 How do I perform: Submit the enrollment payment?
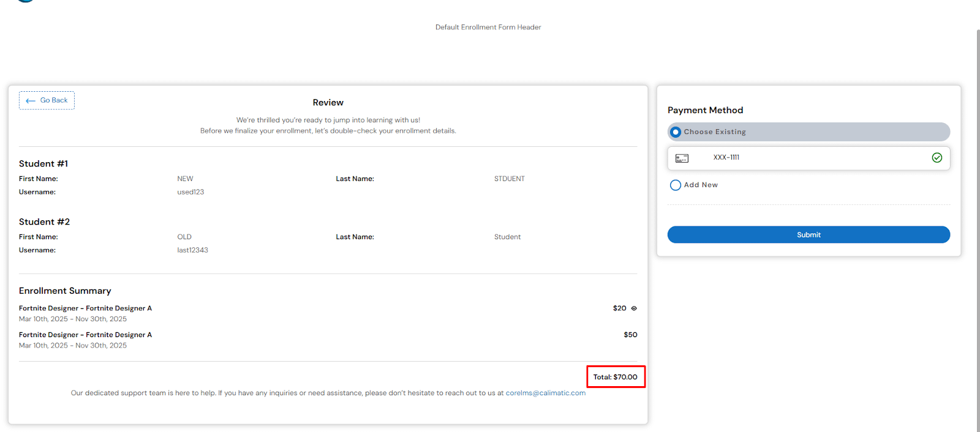(809, 235)
